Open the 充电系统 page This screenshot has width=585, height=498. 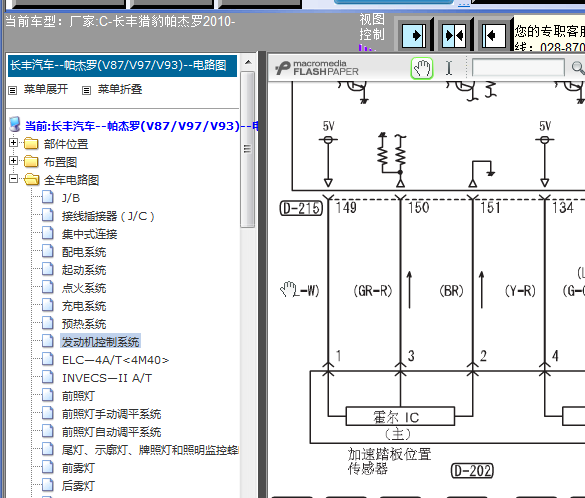pos(84,306)
